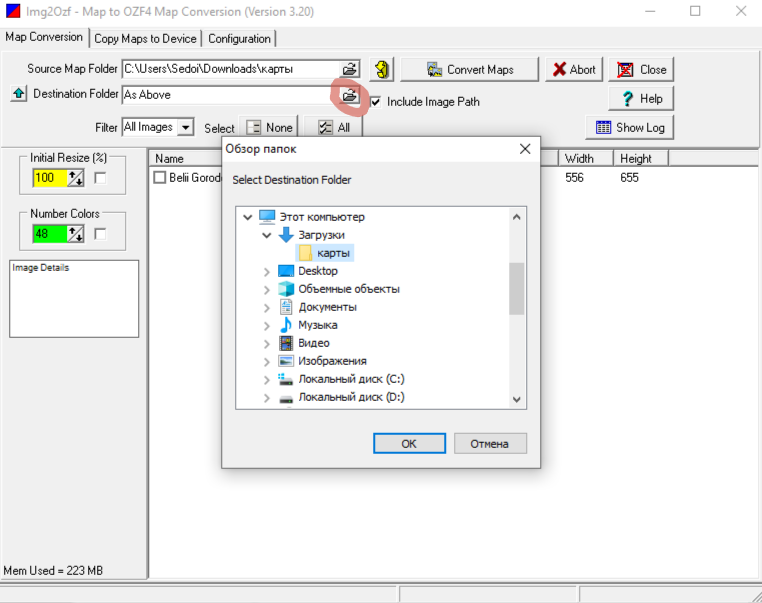The image size is (762, 603).
Task: Switch to the Copy Maps to Device tab
Action: coord(146,38)
